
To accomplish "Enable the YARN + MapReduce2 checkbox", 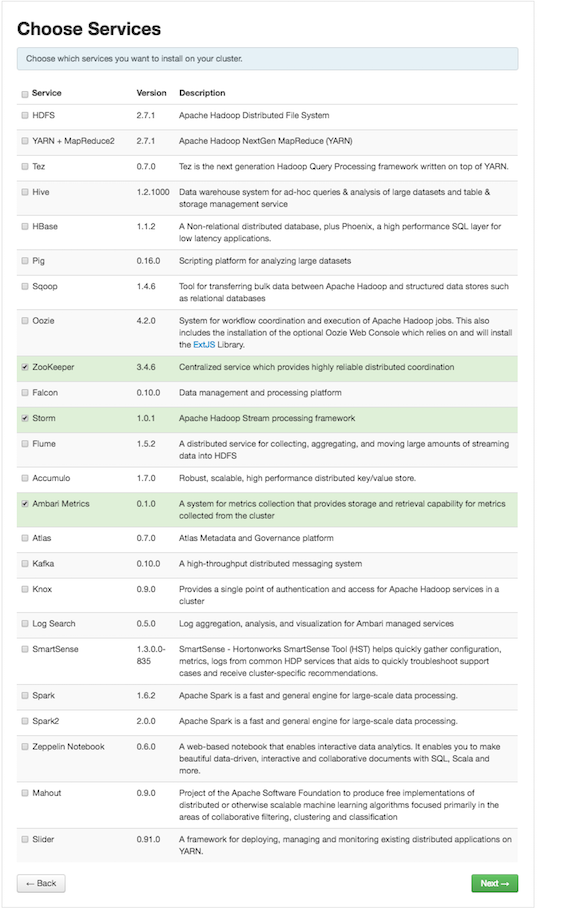I will 25,141.
